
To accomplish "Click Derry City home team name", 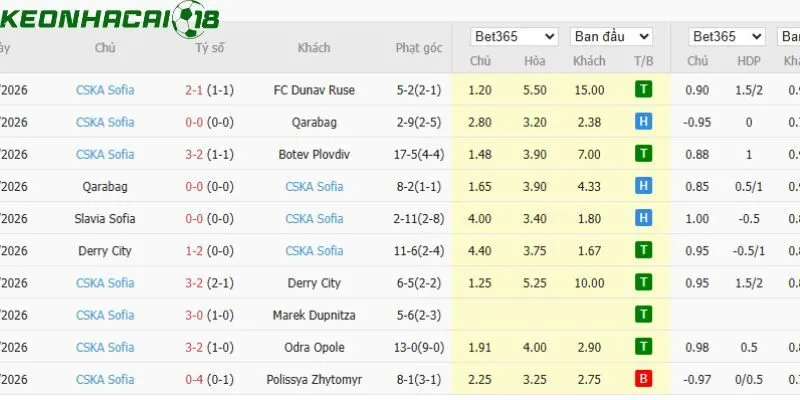I will click(105, 251).
